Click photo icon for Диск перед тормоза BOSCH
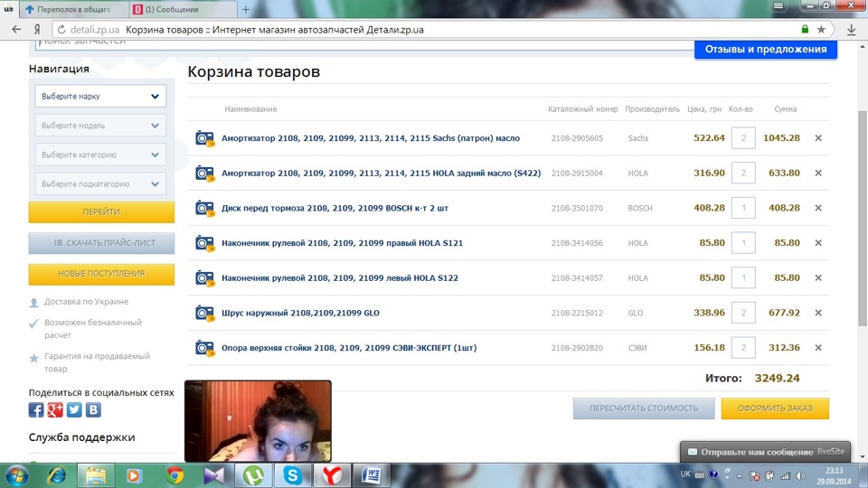This screenshot has height=488, width=868. click(x=204, y=208)
